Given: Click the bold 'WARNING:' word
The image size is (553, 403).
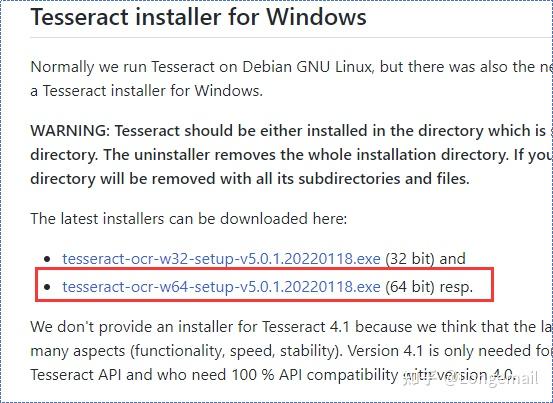Looking at the screenshot, I should 70,131.
